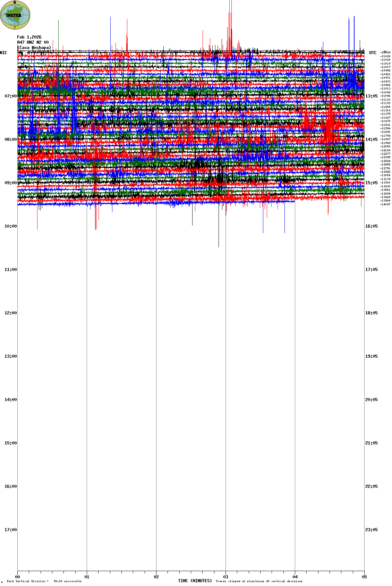The width and height of the screenshot is (392, 586).
Task: Select the 13:05 UTC time marker
Action: [371, 96]
